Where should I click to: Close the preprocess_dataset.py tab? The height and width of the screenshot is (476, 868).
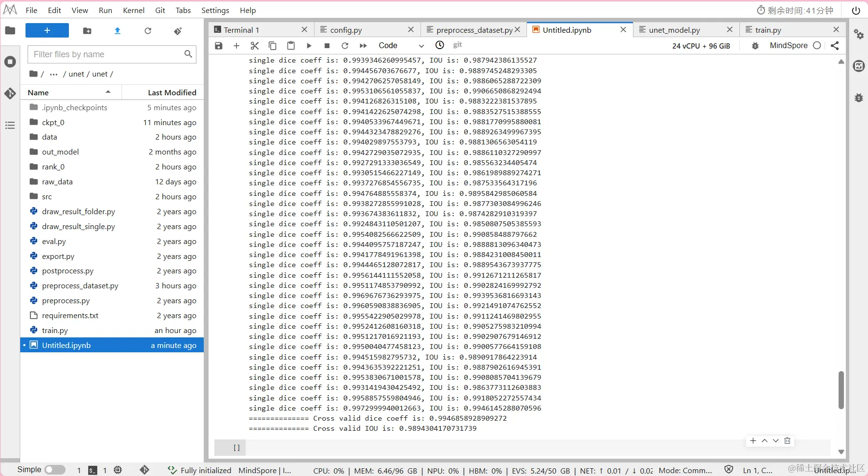click(517, 29)
